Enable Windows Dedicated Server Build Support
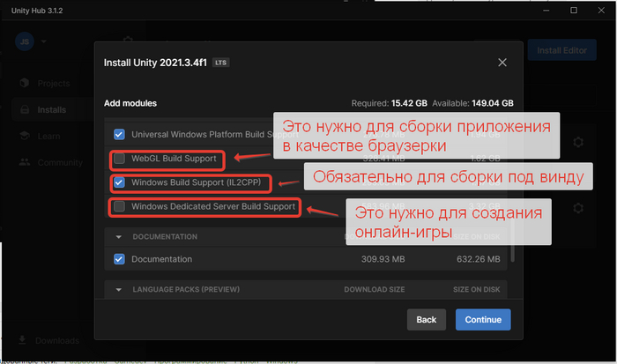617x364 pixels. click(119, 207)
